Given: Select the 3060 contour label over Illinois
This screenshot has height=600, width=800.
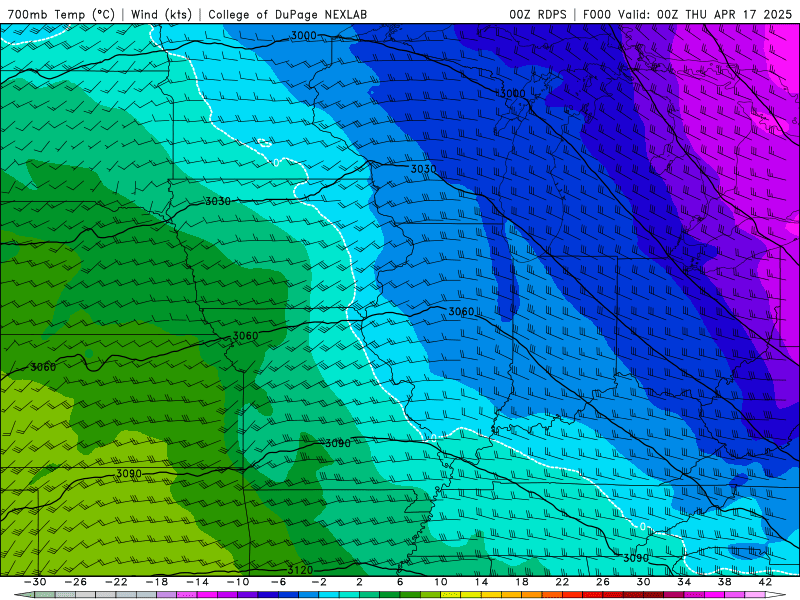Looking at the screenshot, I should click(x=461, y=311).
